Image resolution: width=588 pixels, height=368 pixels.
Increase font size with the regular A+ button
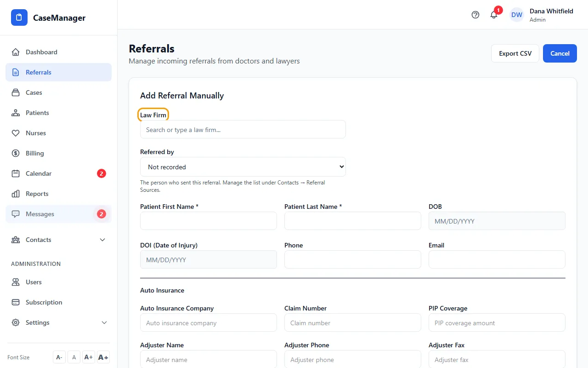[x=89, y=357]
